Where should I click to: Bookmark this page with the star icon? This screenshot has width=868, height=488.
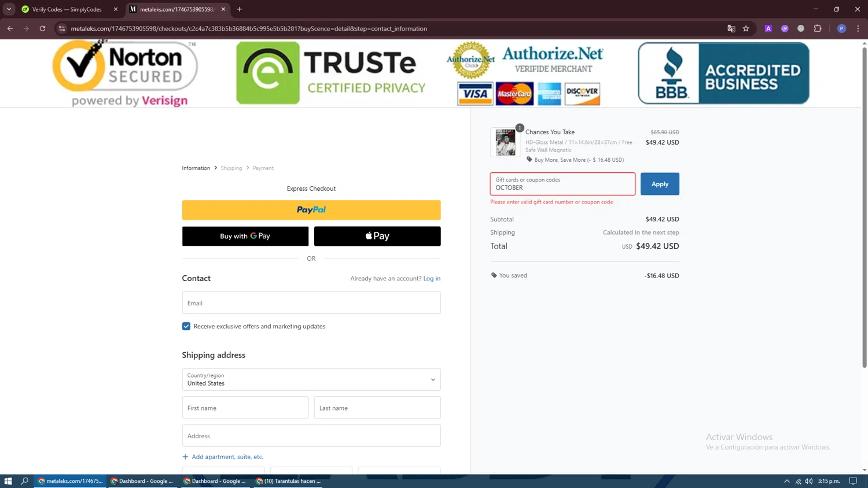click(746, 28)
